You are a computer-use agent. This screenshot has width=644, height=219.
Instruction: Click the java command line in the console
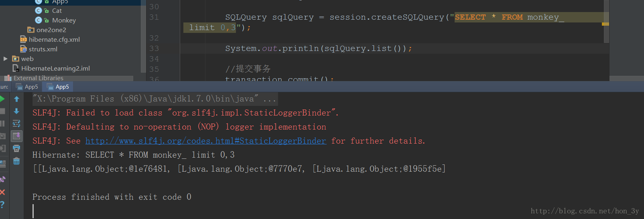pos(154,99)
